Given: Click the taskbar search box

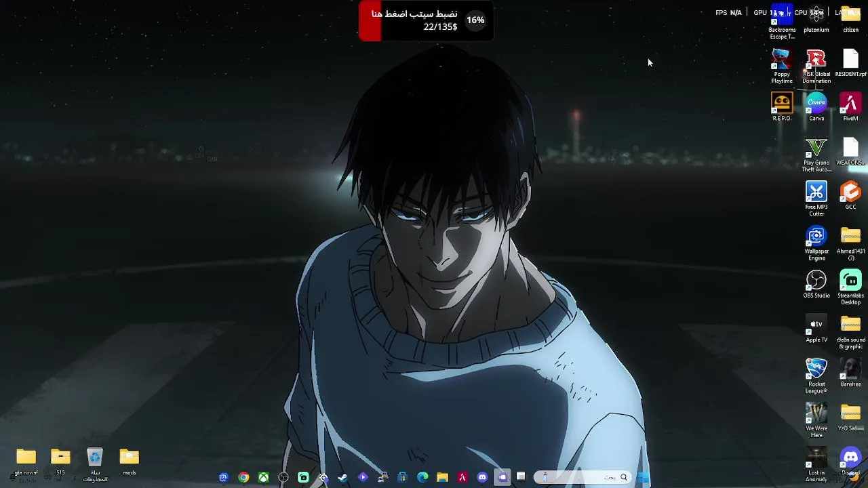Looking at the screenshot, I should point(583,477).
